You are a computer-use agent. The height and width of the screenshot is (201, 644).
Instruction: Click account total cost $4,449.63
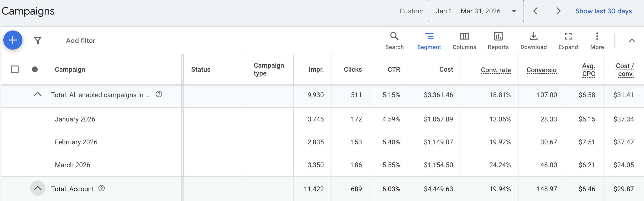pyautogui.click(x=438, y=189)
